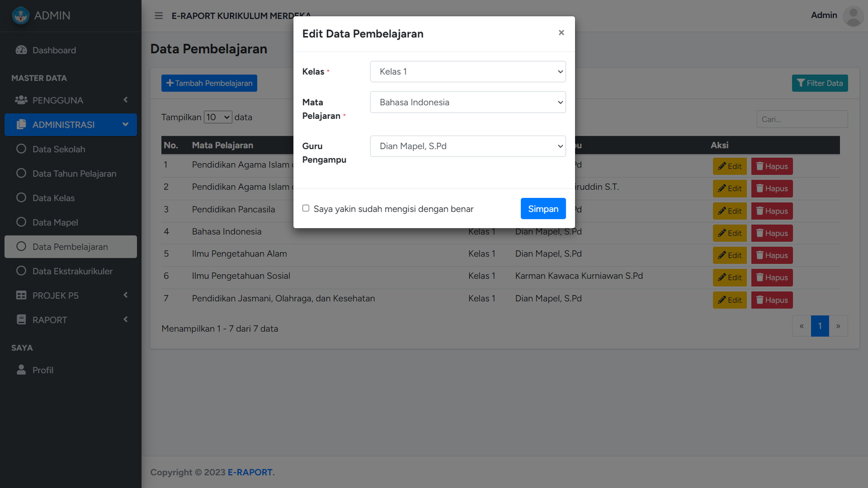Open the Guru Pengampu dropdown
Viewport: 868px width, 488px height.
point(468,146)
